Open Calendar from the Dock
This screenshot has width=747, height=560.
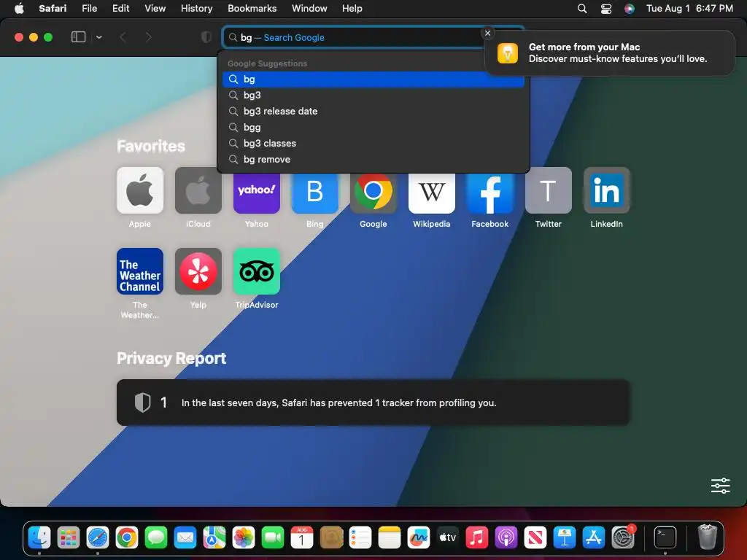coord(302,537)
